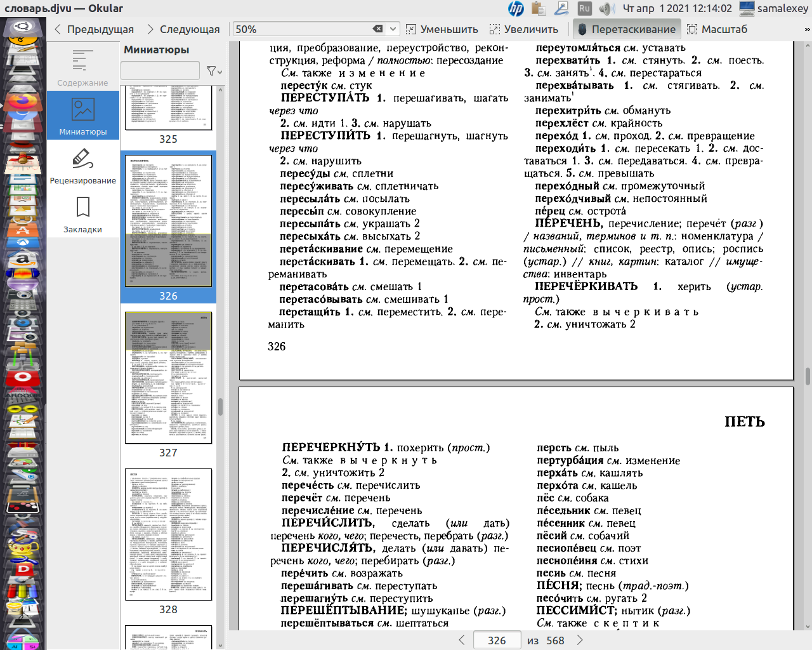Click the thumbnails scroll up arrow
The width and height of the screenshot is (812, 650).
coord(220,90)
